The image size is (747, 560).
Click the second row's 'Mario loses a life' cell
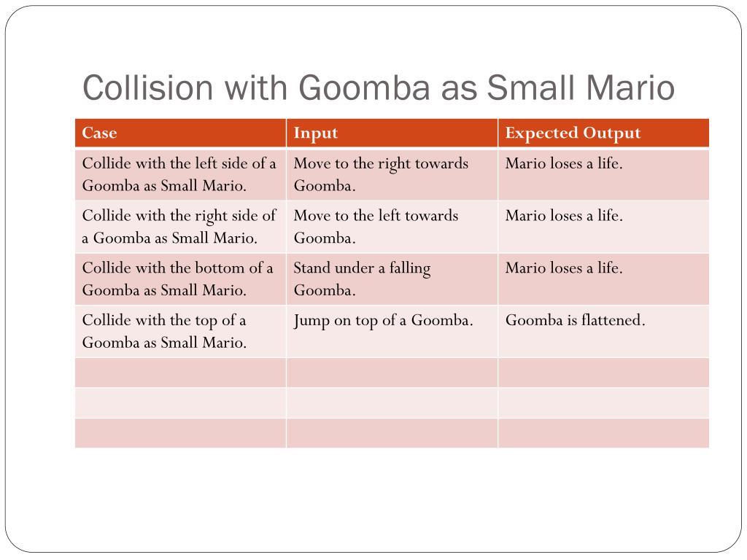[x=603, y=227]
